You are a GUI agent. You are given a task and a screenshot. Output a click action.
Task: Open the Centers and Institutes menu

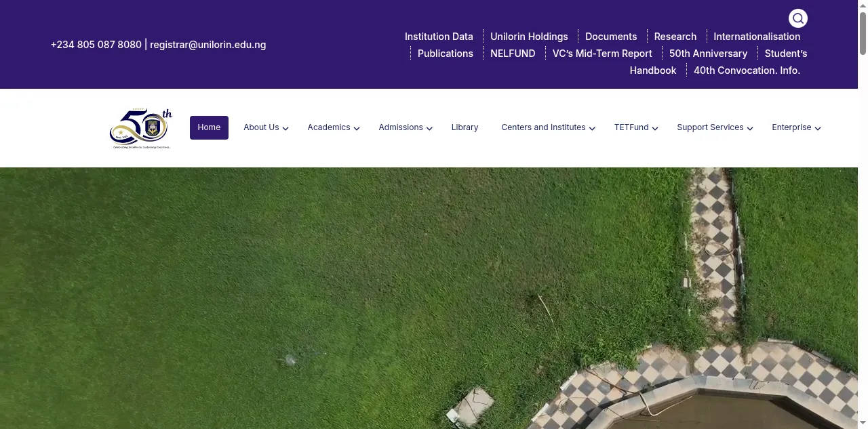[x=543, y=127]
